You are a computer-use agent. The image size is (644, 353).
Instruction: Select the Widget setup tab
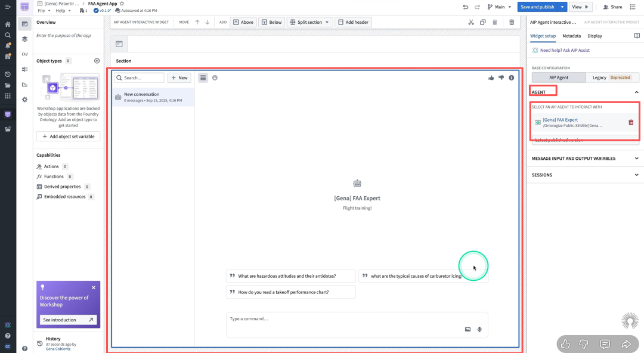543,36
